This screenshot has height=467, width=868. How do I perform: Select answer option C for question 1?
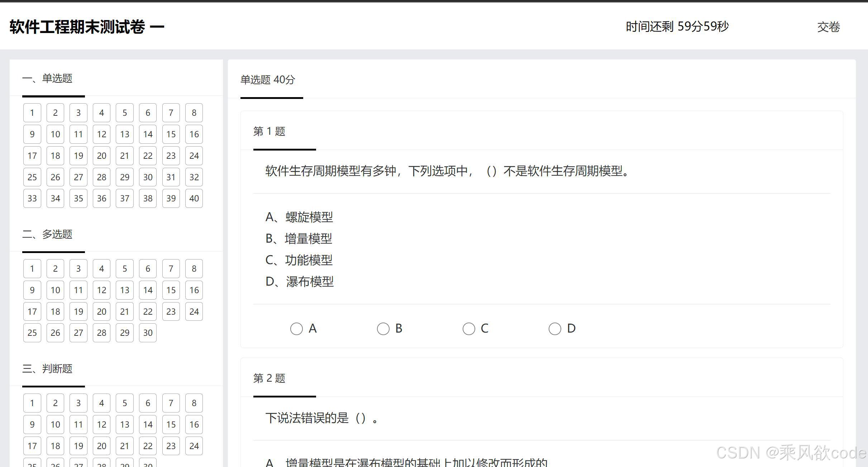pyautogui.click(x=469, y=328)
